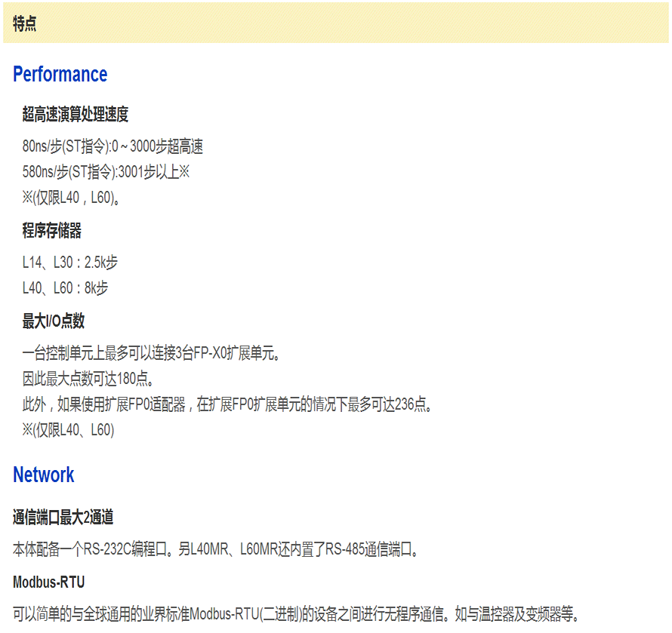Click the L14、L30：2.5k步 line
This screenshot has width=672, height=633.
point(70,263)
